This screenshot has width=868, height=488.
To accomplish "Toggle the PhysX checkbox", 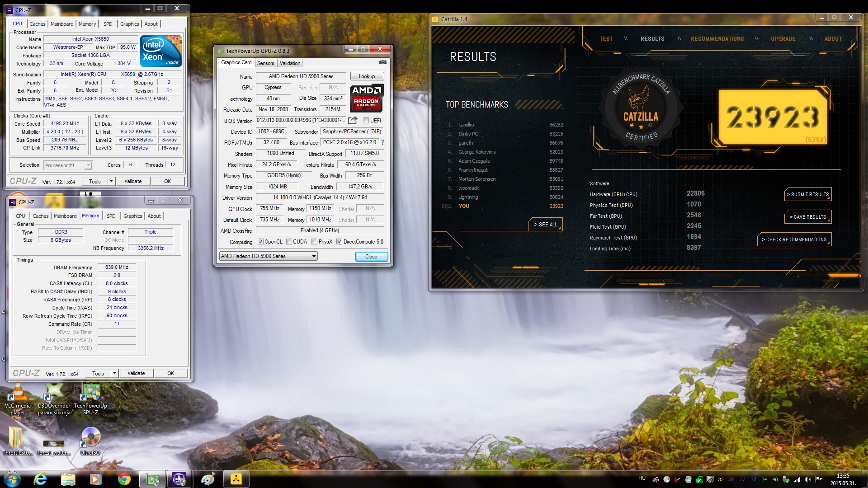I will coord(314,242).
